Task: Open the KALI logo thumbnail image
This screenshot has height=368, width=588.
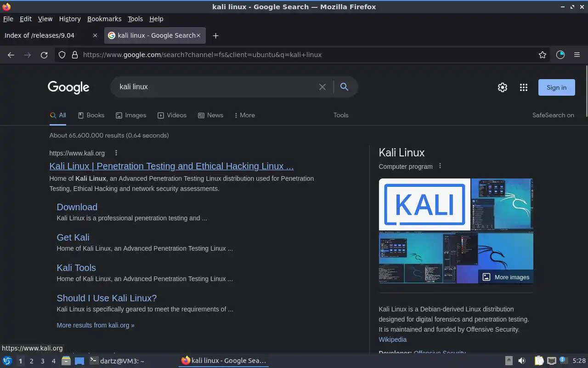Action: click(x=424, y=204)
